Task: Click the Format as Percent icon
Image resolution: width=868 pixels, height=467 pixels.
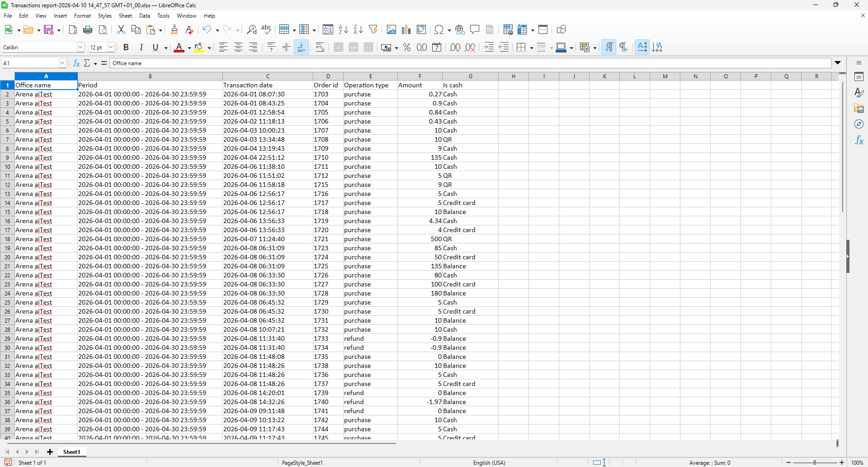Action: pos(407,48)
